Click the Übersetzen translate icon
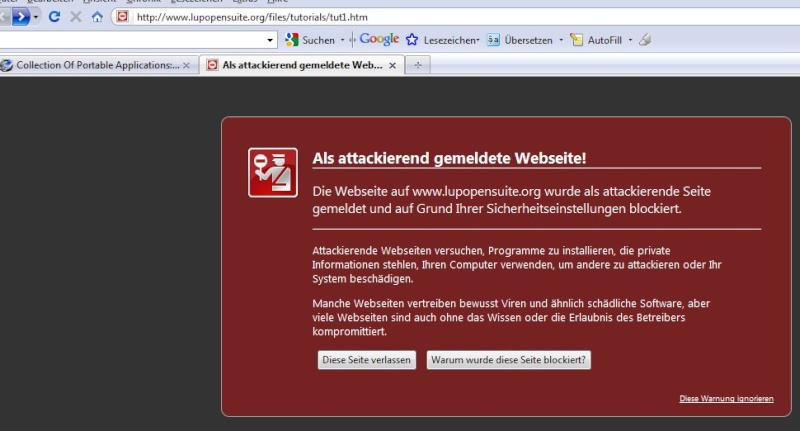This screenshot has height=431, width=800. 493,40
